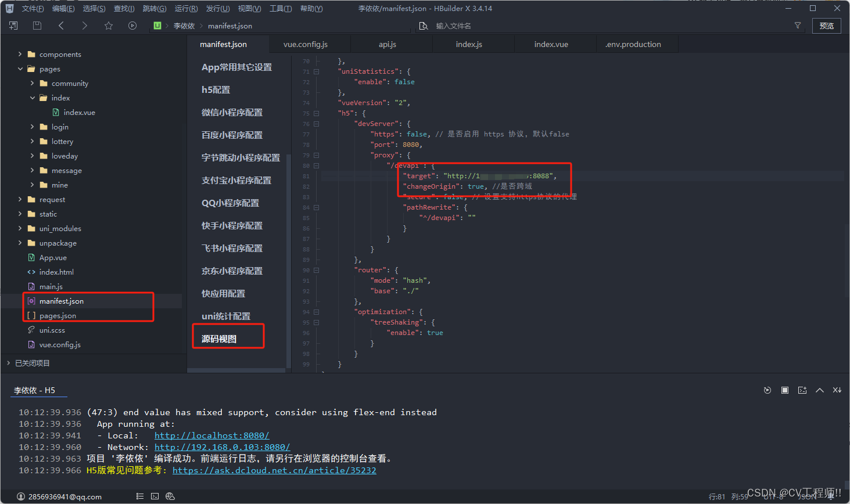This screenshot has width=850, height=504.
Task: Stop the running project via stop icon
Action: click(785, 390)
